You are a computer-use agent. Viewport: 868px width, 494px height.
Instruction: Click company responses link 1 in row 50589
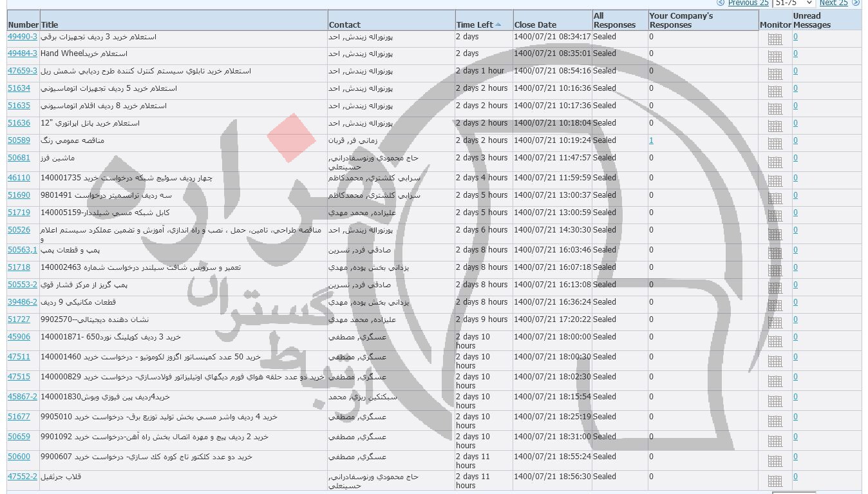click(651, 140)
